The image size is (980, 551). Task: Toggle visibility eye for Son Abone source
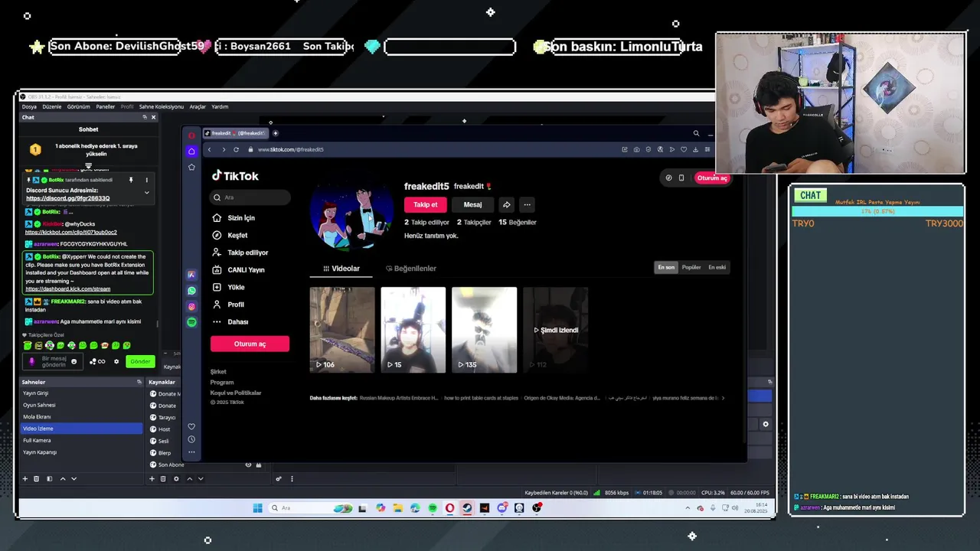(248, 465)
